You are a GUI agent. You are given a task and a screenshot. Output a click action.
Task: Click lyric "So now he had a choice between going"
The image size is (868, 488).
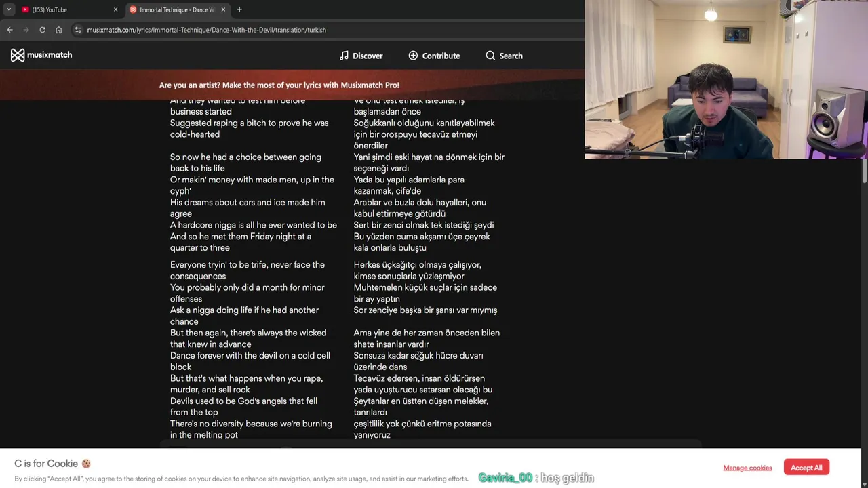pos(245,157)
